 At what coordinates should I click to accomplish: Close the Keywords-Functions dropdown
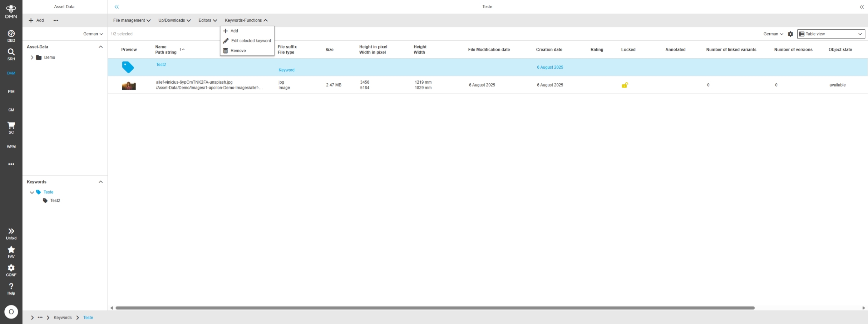coord(246,20)
